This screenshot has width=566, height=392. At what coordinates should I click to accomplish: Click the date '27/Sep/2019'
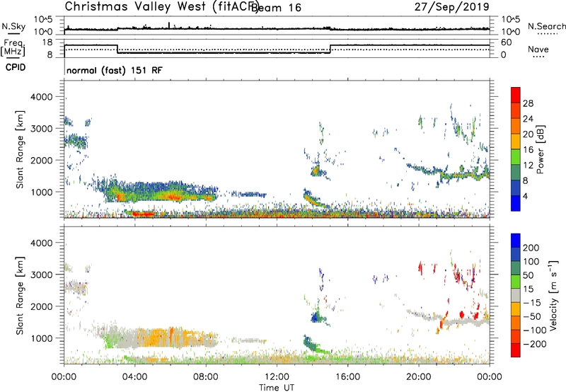click(x=451, y=6)
